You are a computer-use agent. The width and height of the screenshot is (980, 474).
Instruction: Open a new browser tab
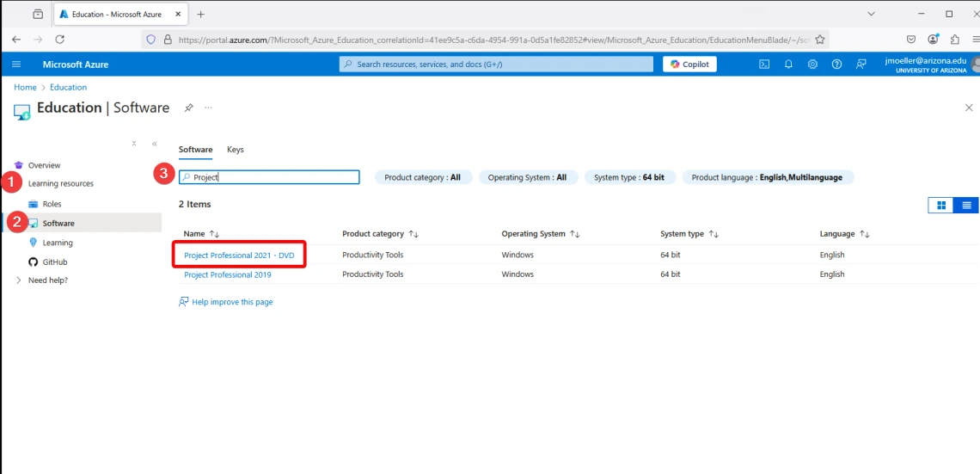200,14
